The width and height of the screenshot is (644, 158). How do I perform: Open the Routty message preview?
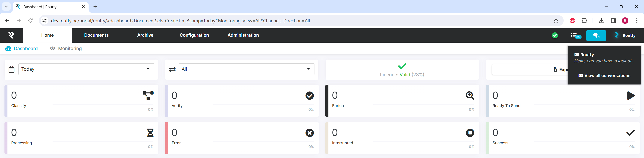tap(604, 58)
